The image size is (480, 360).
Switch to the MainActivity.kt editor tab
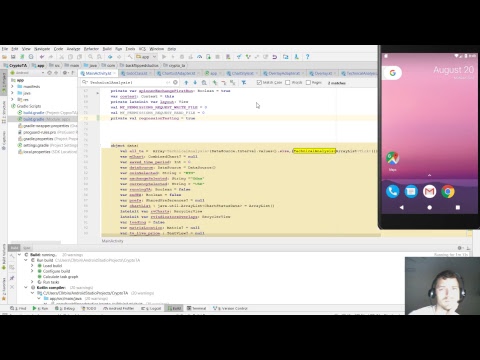(x=98, y=73)
